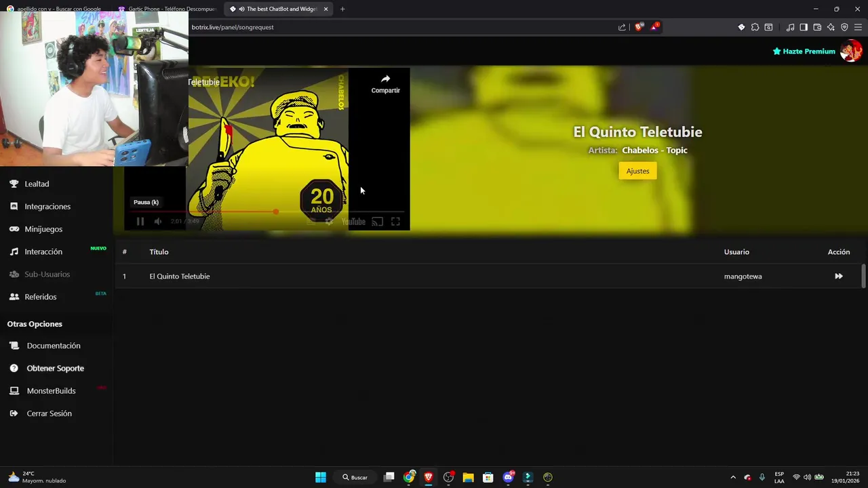This screenshot has height=488, width=868.
Task: Open Brave Wallet icon
Action: (817, 27)
